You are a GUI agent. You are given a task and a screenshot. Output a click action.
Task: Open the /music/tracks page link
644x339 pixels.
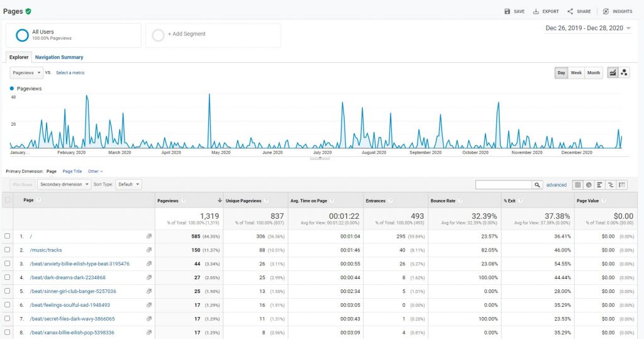[x=46, y=250]
